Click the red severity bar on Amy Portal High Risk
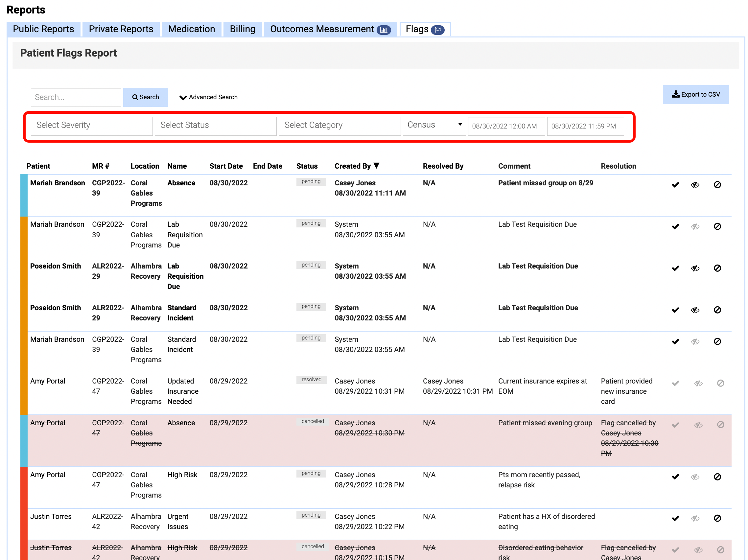Image resolution: width=748 pixels, height=560 pixels. coord(24,488)
